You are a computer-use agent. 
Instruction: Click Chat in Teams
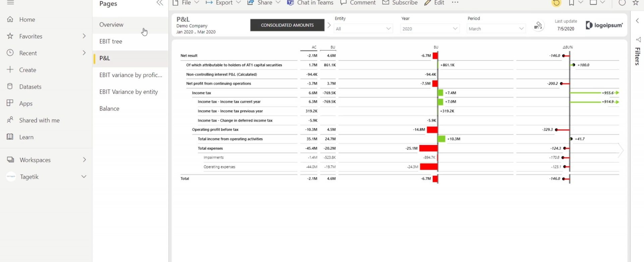(x=310, y=3)
